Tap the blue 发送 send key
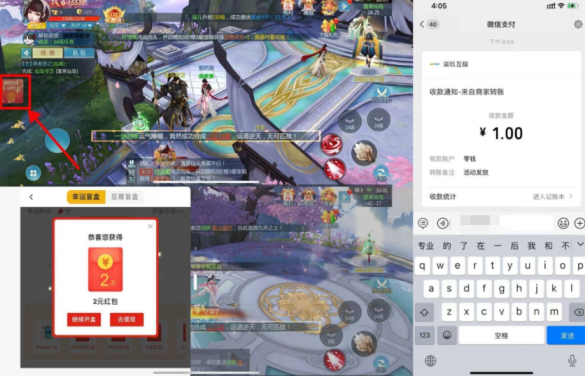This screenshot has width=585, height=376. click(566, 335)
